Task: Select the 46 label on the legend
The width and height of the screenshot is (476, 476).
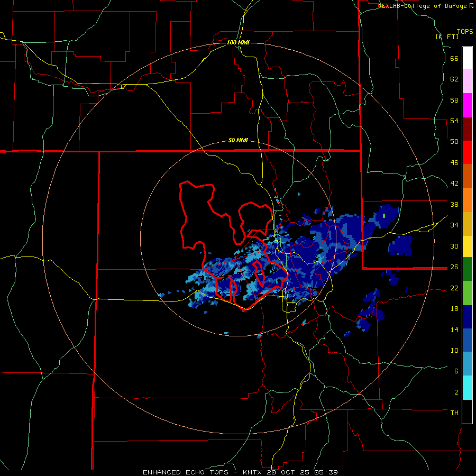Action: pyautogui.click(x=454, y=163)
